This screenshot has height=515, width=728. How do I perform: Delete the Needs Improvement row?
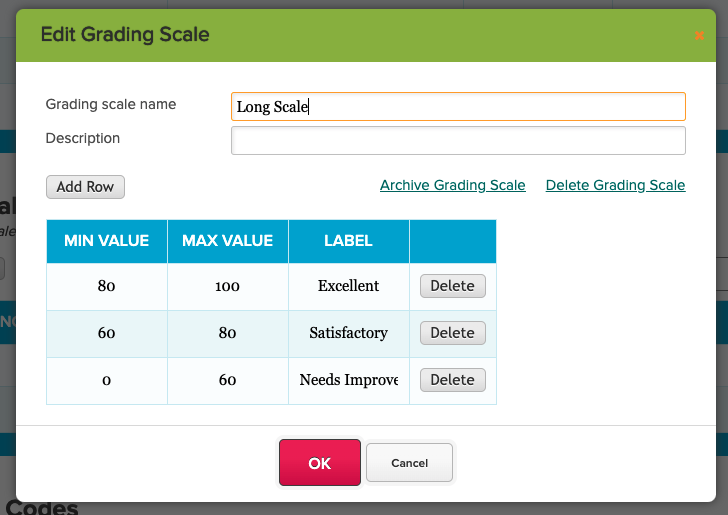pyautogui.click(x=452, y=380)
